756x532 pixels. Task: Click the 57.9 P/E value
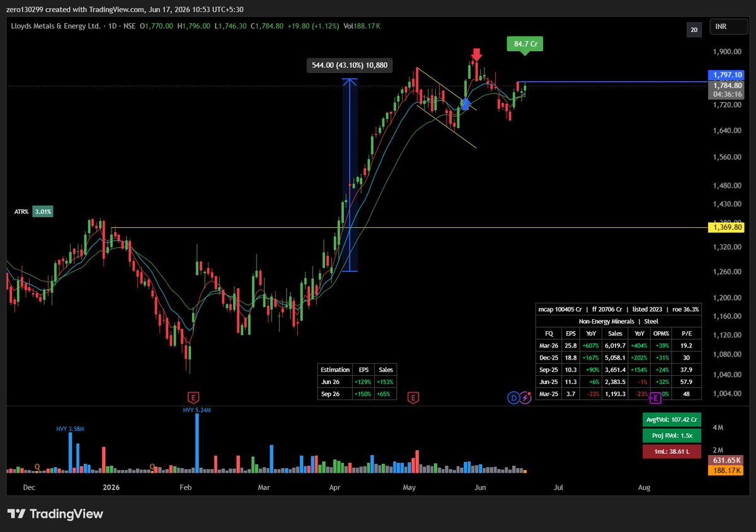[x=686, y=382]
